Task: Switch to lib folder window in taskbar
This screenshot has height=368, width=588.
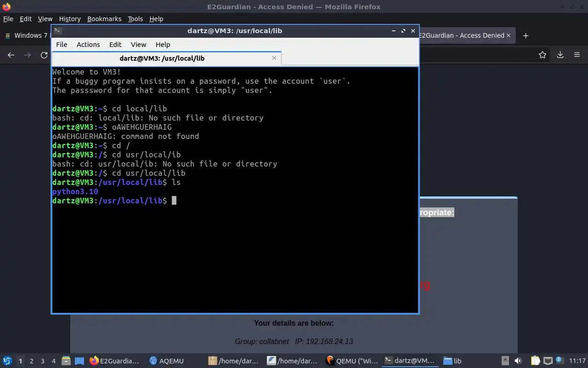Action: click(452, 361)
